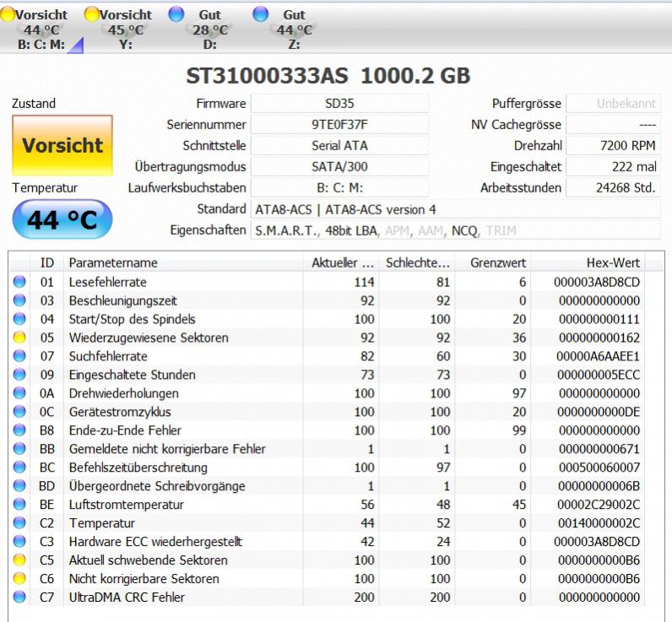Click the serial number field 9TE0F37F
The image size is (672, 622).
339,124
